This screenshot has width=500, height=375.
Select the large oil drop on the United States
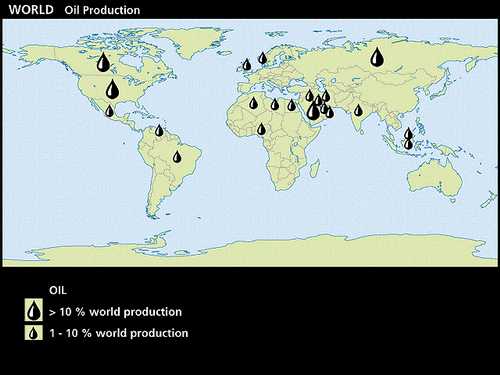112,89
